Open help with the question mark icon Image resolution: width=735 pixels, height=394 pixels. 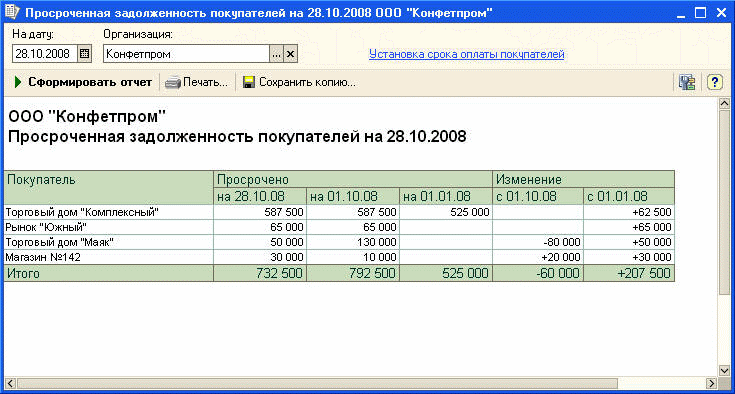714,82
